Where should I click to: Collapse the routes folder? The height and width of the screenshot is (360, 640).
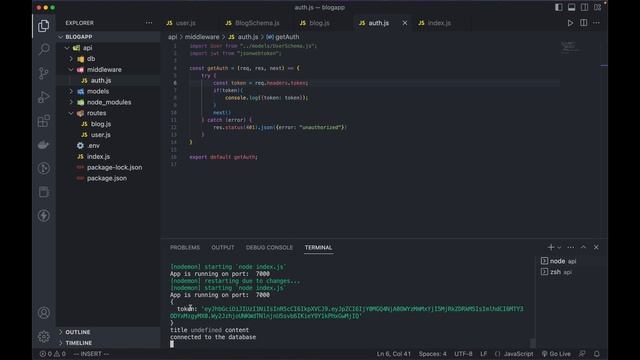click(108, 113)
